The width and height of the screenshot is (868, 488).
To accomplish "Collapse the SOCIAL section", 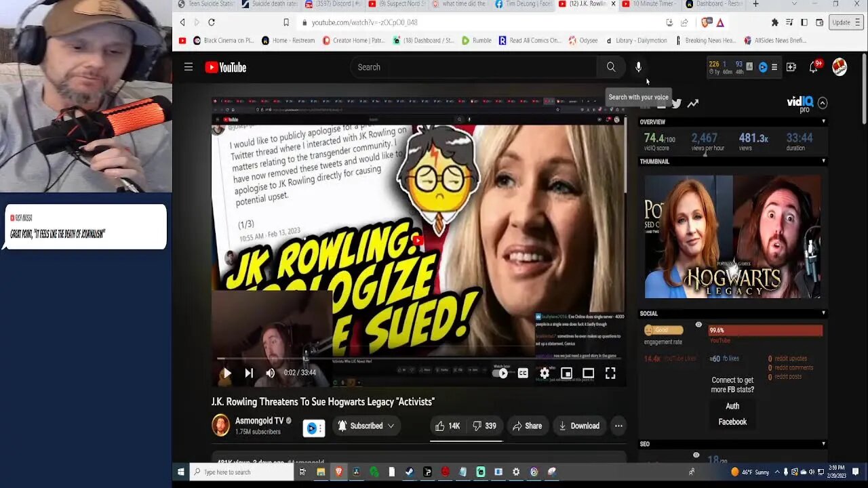I will [x=824, y=313].
